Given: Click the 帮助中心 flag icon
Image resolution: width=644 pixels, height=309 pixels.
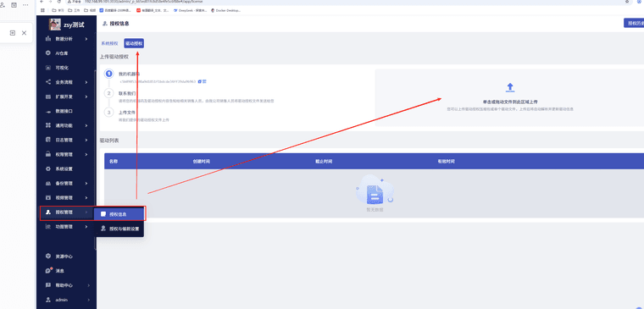Looking at the screenshot, I should [x=48, y=285].
